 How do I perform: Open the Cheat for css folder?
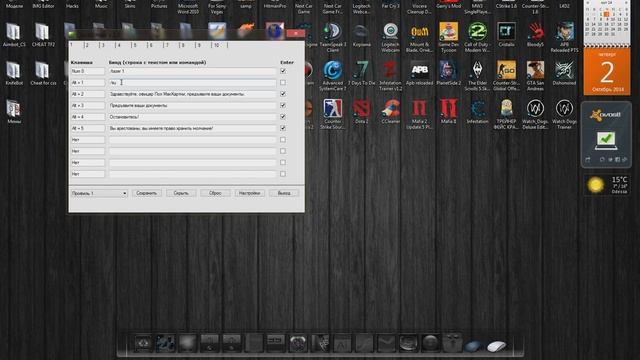(x=42, y=73)
